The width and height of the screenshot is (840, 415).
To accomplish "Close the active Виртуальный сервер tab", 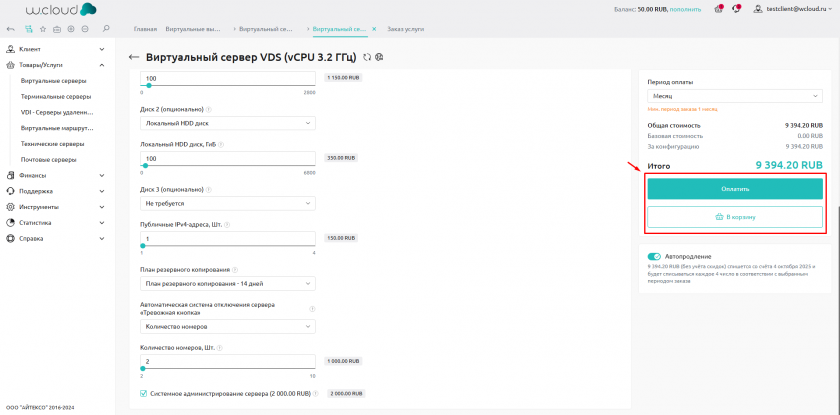I will [x=374, y=30].
